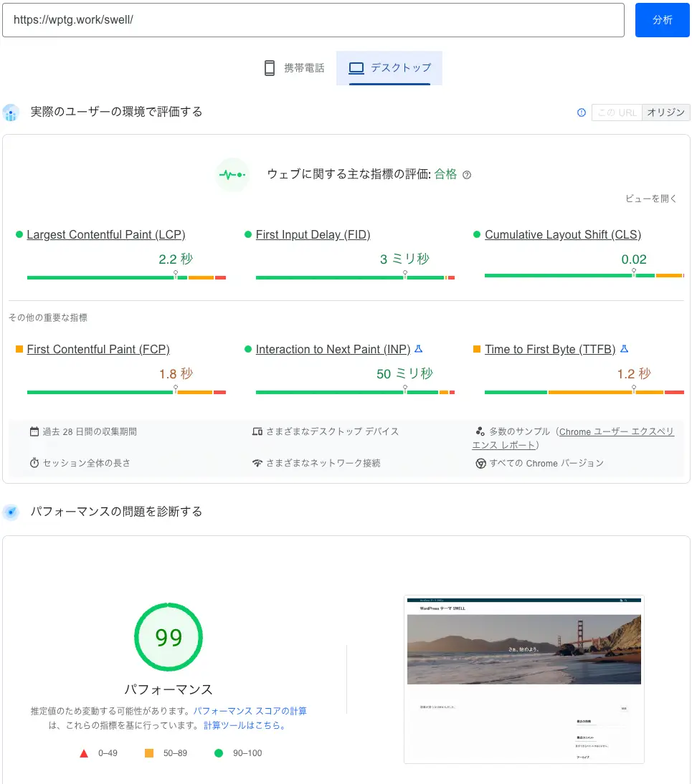This screenshot has width=692, height=784.
Task: Click the 過去 28 日間の収集期間 text
Action: [90, 431]
